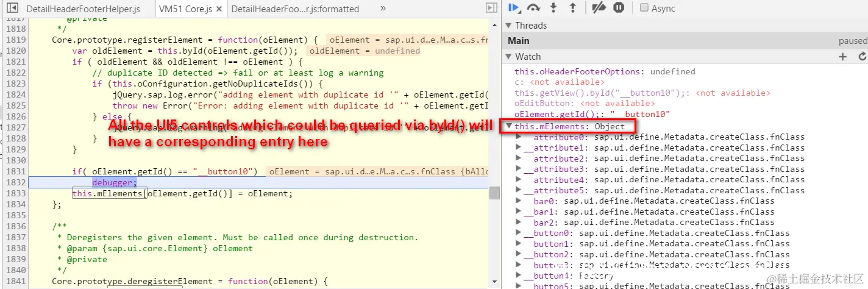Screen dimensions: 868x289
Task: Expand the __button1 entry
Action: coord(518,243)
